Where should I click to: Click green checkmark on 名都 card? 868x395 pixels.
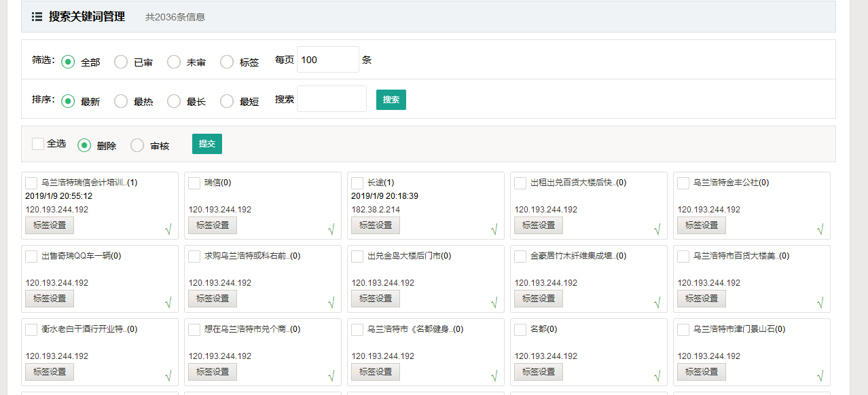click(x=657, y=376)
